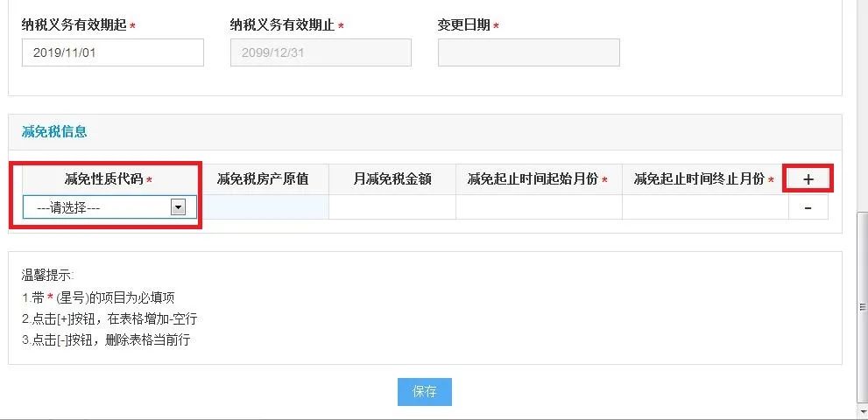Click the 月减免税金额 input cell
868x420 pixels.
pos(392,207)
